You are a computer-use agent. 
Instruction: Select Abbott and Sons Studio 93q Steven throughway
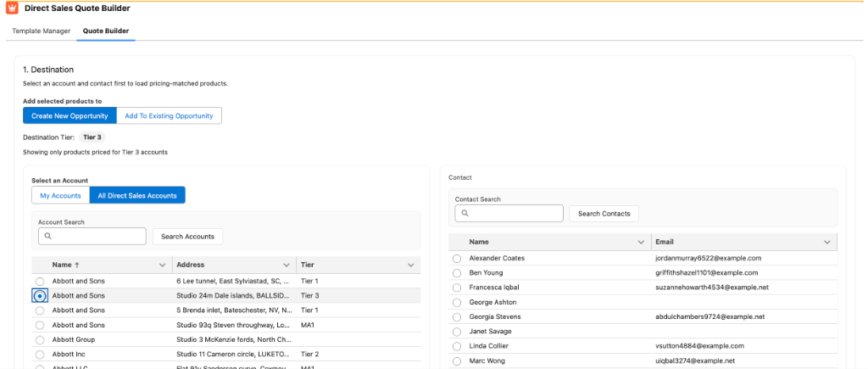pos(39,325)
